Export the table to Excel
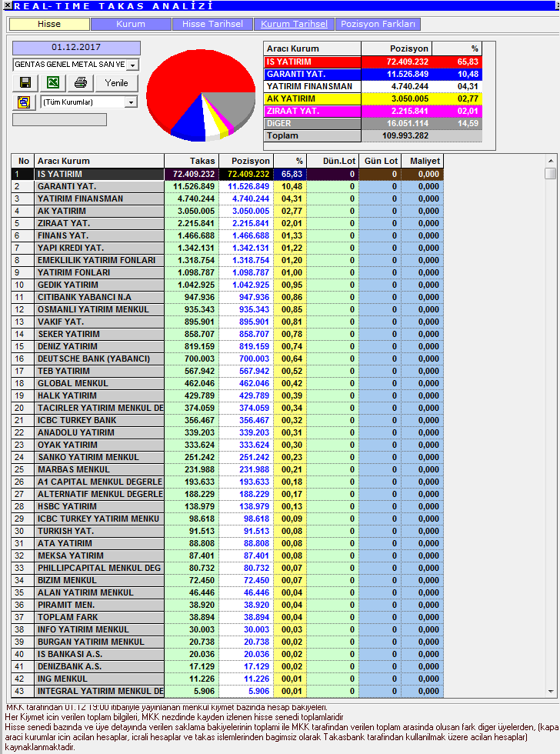Image resolution: width=560 pixels, height=754 pixels. pos(53,83)
